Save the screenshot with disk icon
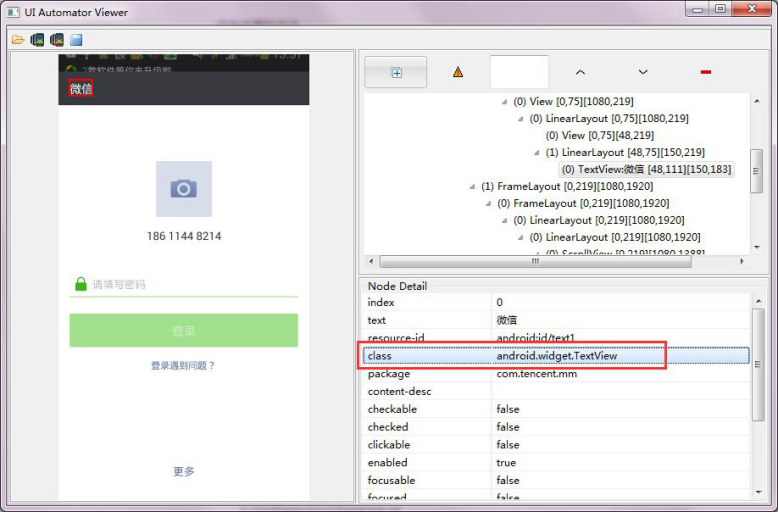The image size is (778, 512). pyautogui.click(x=76, y=40)
